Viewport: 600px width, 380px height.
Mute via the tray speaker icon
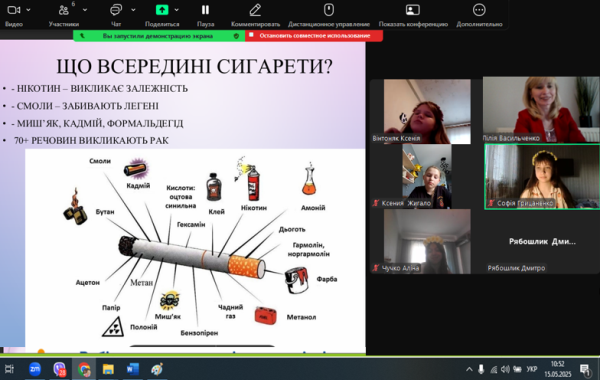(505, 369)
